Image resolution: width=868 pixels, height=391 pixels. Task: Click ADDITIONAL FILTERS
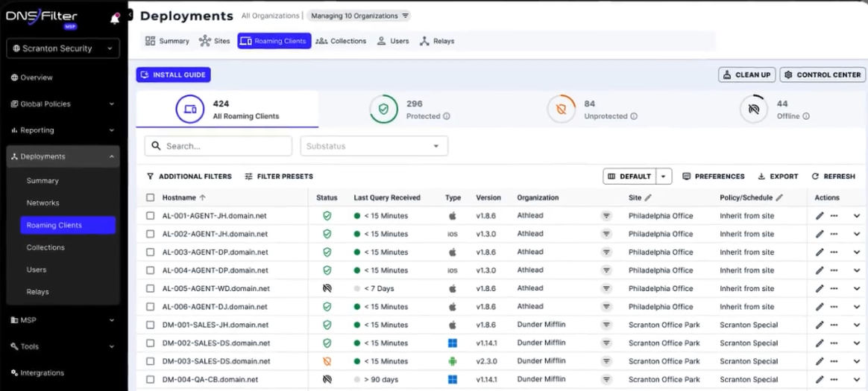tap(189, 177)
